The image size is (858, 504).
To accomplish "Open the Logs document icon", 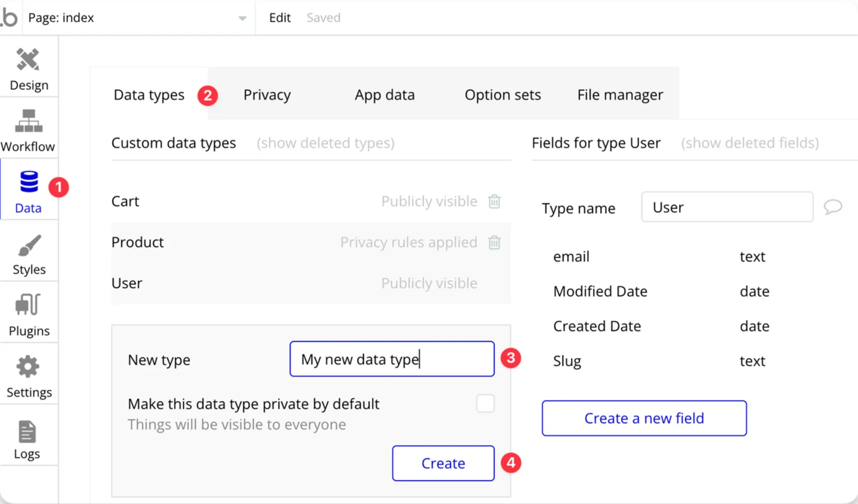I will tap(27, 432).
